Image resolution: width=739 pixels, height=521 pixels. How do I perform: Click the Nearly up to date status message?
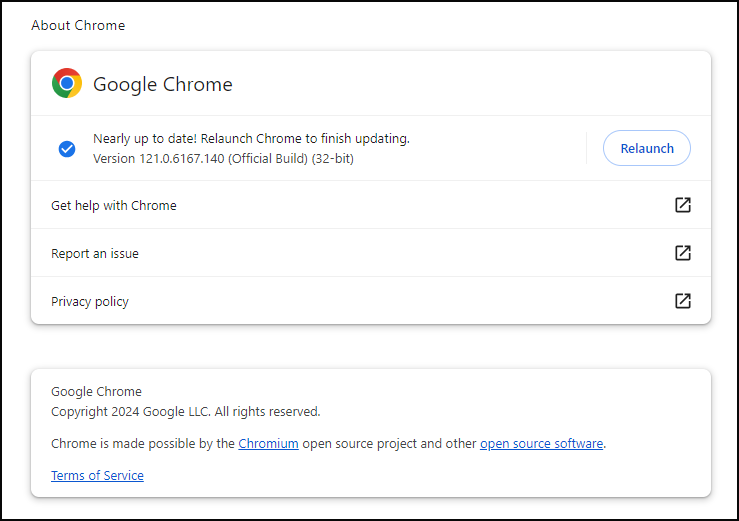tap(251, 139)
